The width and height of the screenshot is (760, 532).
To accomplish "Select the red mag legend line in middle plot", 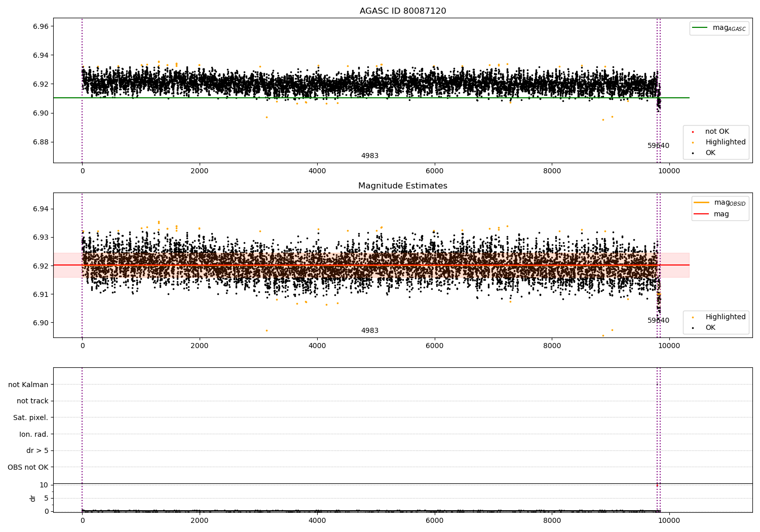I will point(702,214).
